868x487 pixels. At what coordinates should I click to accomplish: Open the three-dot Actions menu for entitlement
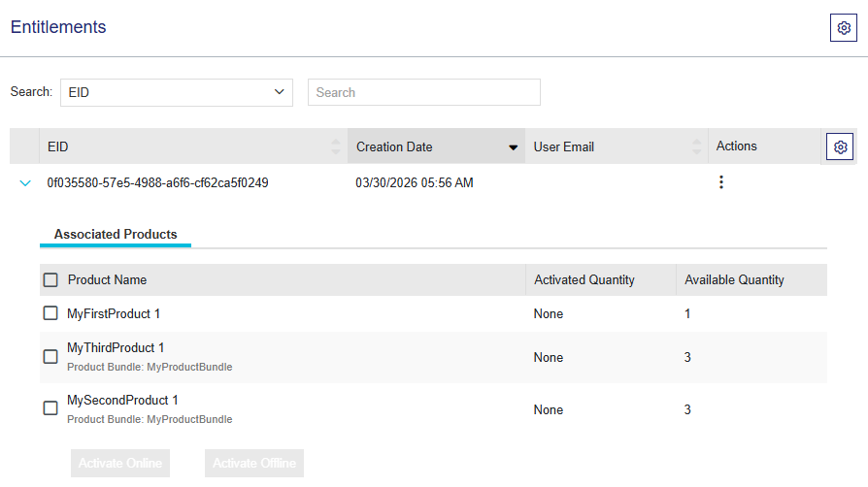[x=720, y=182]
